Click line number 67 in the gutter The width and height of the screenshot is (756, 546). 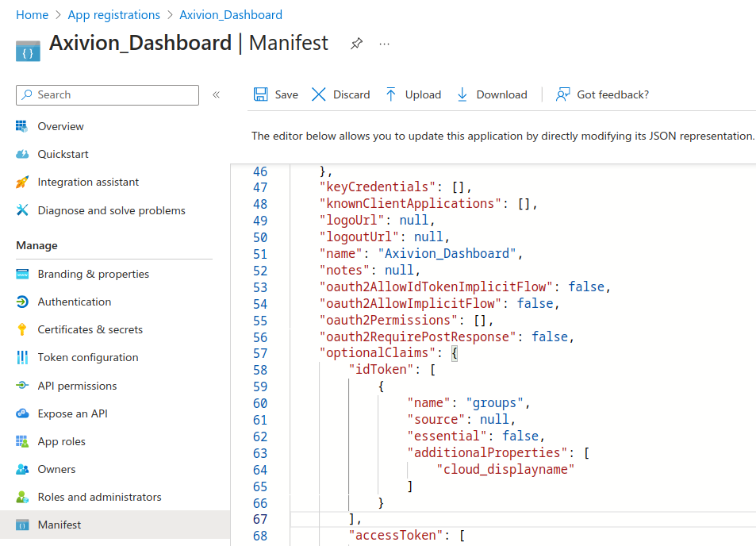260,520
